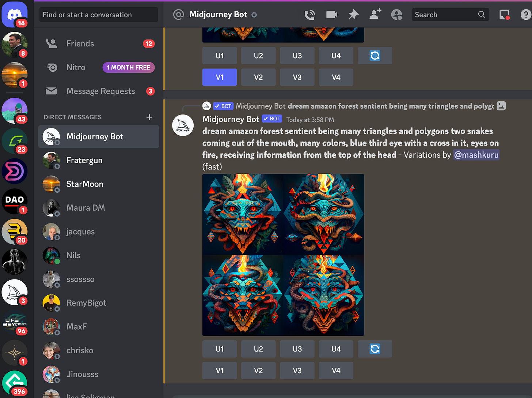
Task: Open Fratergun conversation
Action: [99, 160]
